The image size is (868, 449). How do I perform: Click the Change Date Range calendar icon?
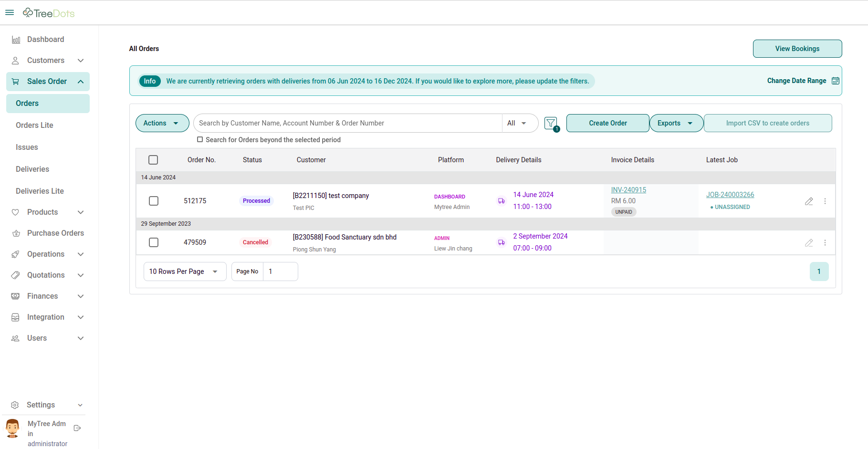pyautogui.click(x=835, y=81)
